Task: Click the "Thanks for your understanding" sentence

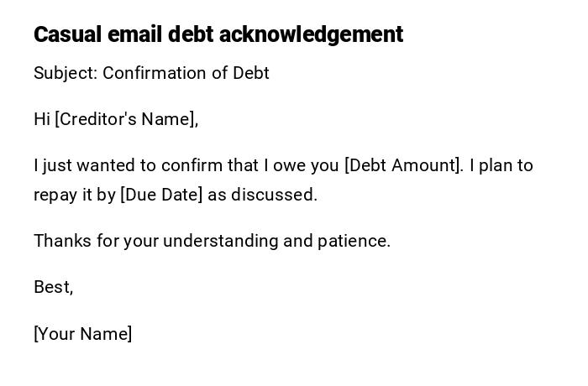Action: click(212, 241)
